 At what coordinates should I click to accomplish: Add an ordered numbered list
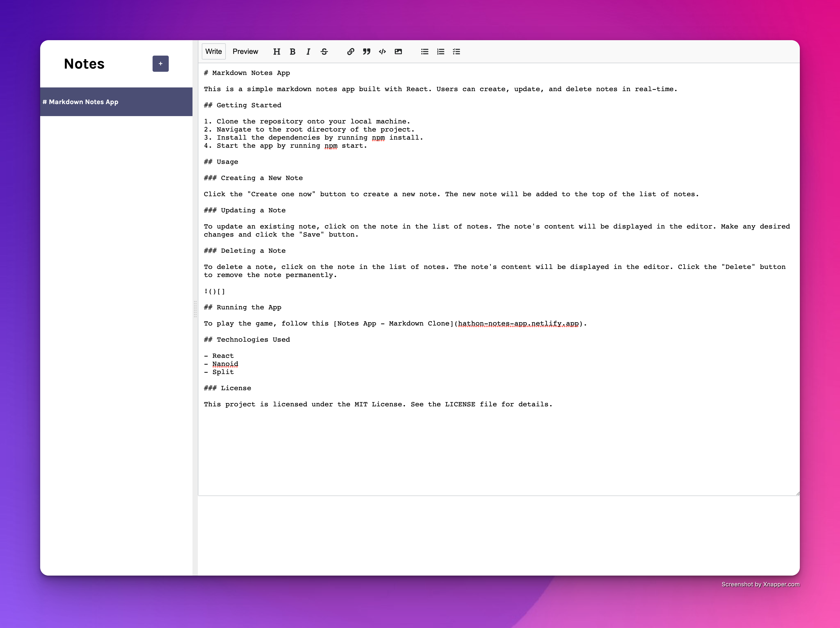441,52
